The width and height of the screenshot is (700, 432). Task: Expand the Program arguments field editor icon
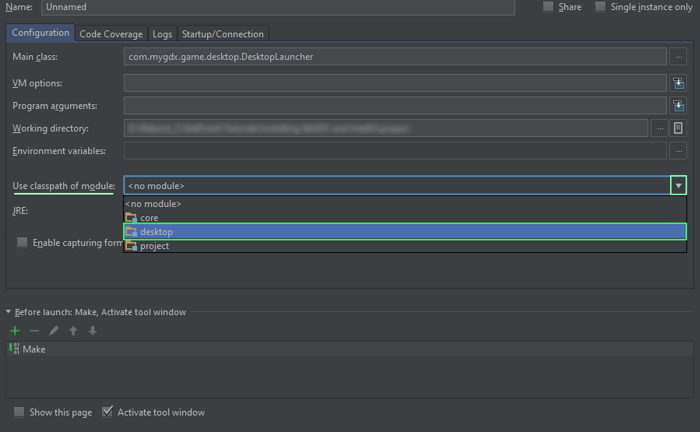point(679,105)
